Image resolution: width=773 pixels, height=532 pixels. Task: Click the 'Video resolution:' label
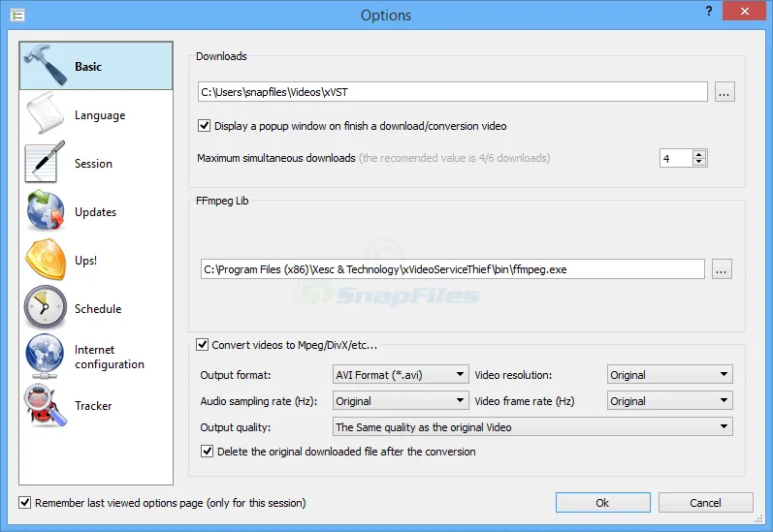513,375
